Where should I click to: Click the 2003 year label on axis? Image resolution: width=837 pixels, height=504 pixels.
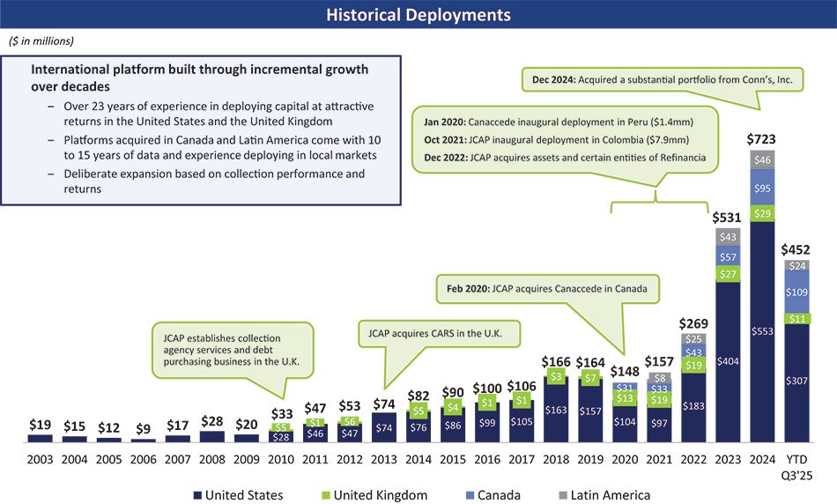[x=40, y=460]
